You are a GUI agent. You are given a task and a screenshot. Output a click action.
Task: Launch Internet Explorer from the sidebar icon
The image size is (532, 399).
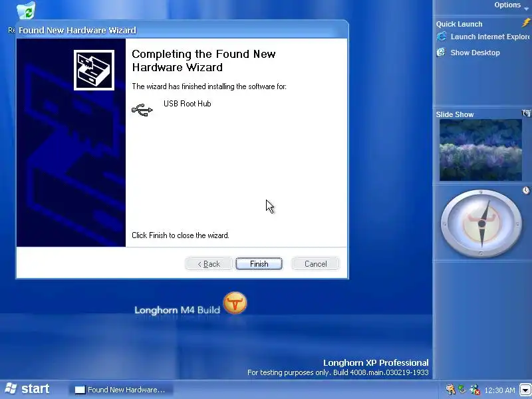point(442,37)
